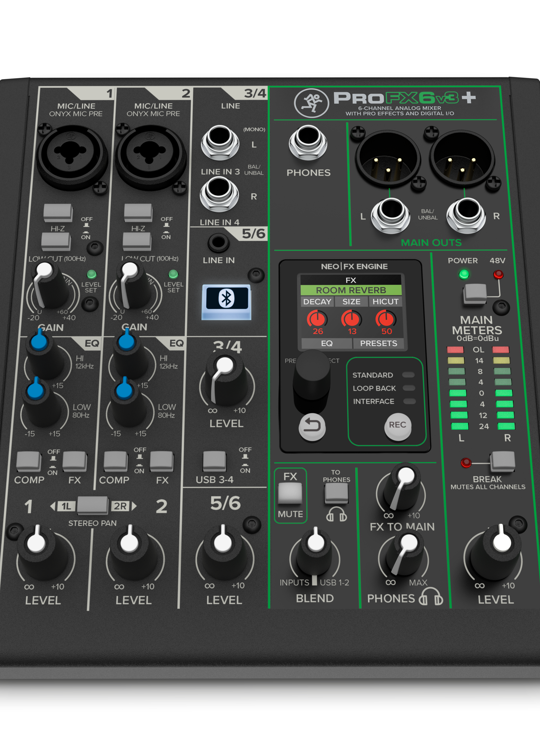Image resolution: width=540 pixels, height=756 pixels.
Task: Engage the BREAK mute-all-channels switch
Action: (x=502, y=462)
